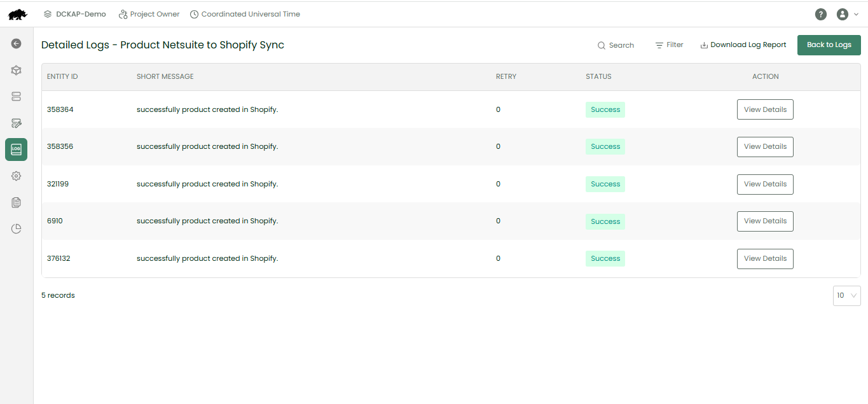View Details for entity 358356
The width and height of the screenshot is (868, 404).
click(x=765, y=147)
